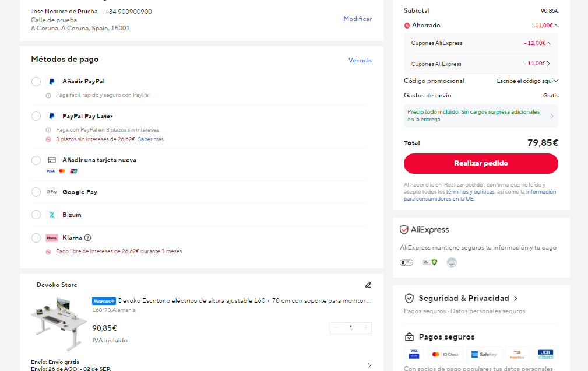588x371 pixels.
Task: Click the Gastos de envío Gratis value
Action: point(551,96)
